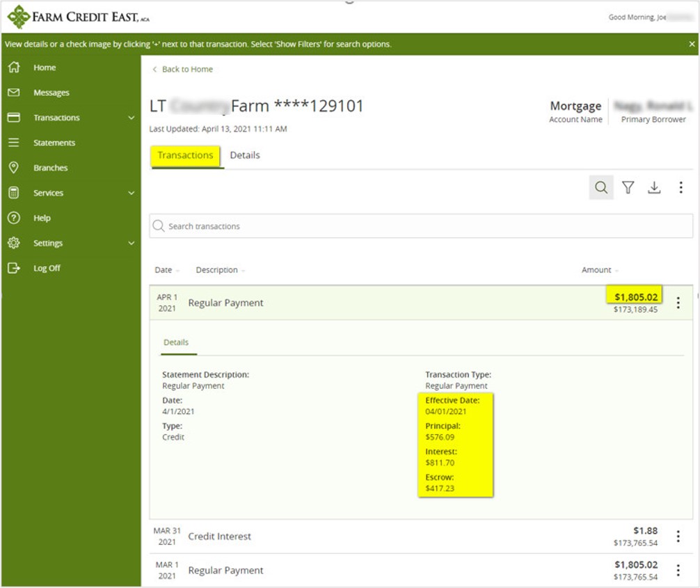700x588 pixels.
Task: Click the download transactions icon
Action: [654, 188]
